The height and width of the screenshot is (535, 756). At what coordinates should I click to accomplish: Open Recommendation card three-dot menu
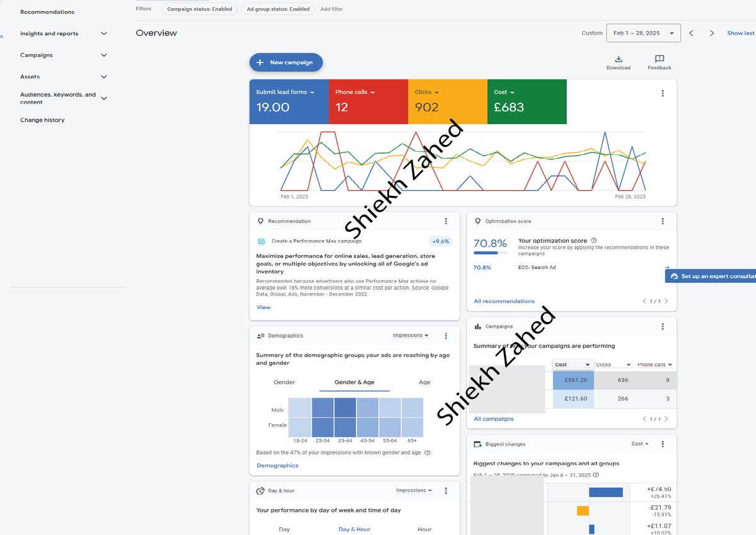[446, 221]
